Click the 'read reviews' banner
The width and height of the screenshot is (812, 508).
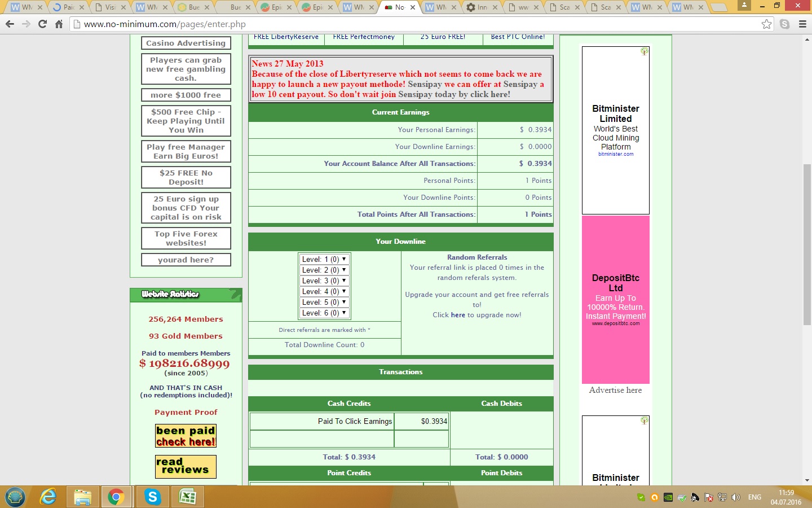[186, 467]
